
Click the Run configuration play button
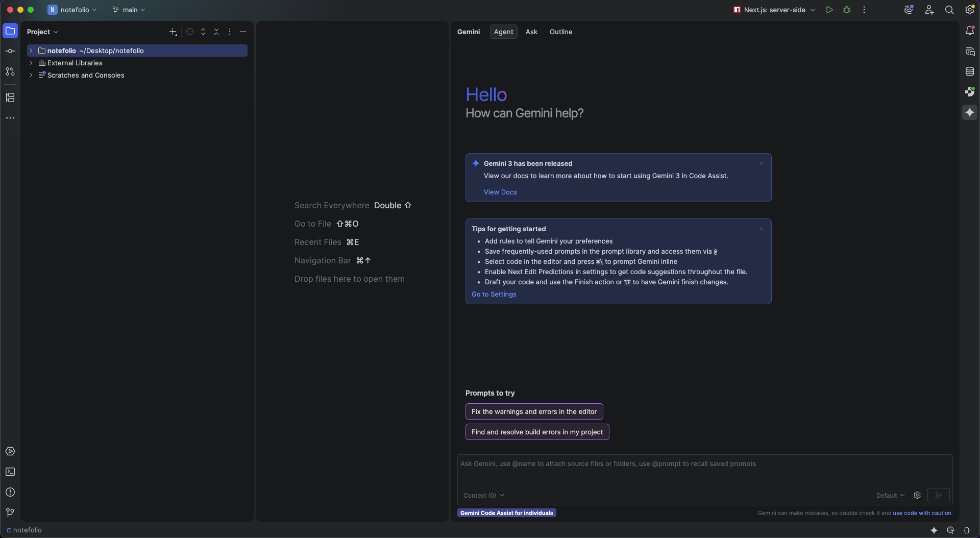829,10
